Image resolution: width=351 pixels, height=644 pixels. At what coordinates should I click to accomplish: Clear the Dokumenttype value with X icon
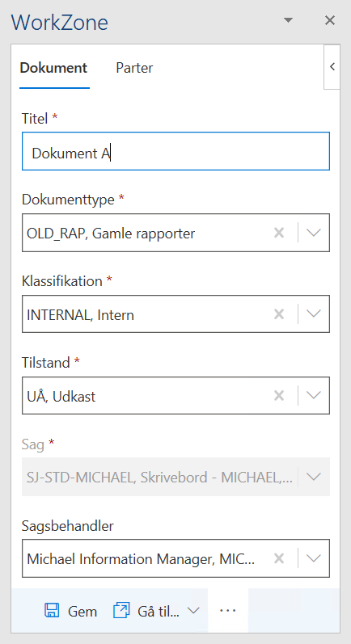[279, 233]
